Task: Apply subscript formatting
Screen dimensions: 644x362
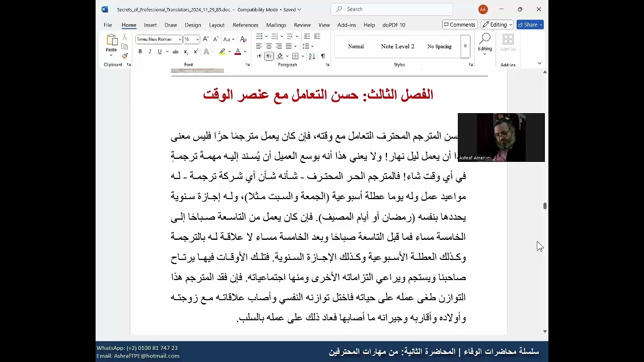Action: pyautogui.click(x=186, y=52)
